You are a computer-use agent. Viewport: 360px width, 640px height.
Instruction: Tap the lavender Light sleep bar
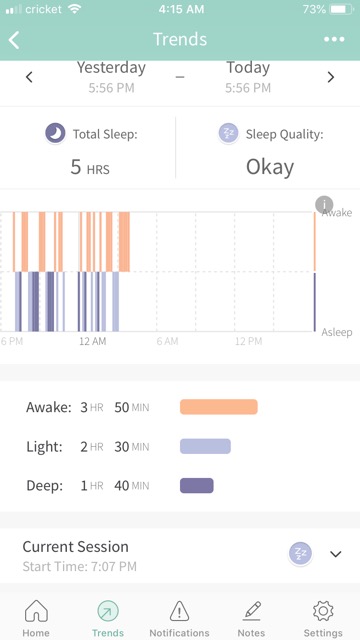[205, 446]
